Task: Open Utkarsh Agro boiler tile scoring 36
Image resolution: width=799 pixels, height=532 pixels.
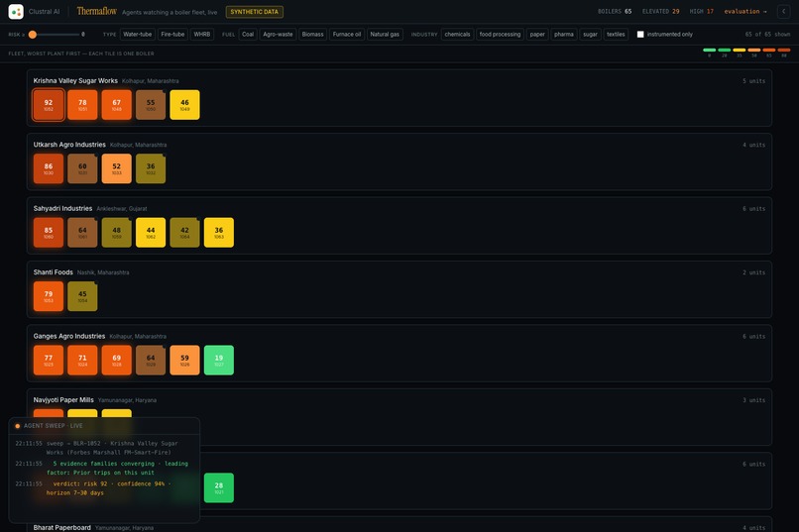Action: (151, 168)
